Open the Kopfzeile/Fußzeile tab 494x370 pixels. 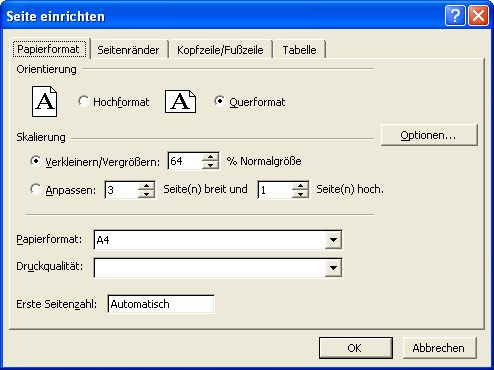tap(220, 50)
